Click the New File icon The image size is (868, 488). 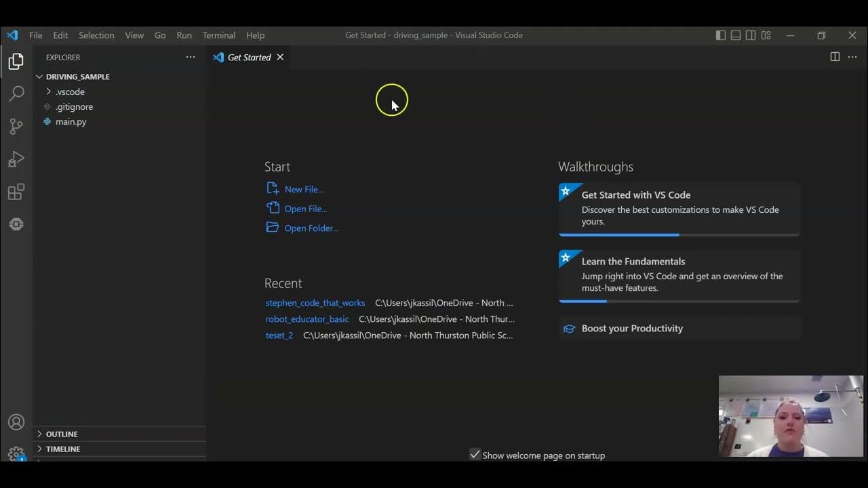tap(273, 188)
